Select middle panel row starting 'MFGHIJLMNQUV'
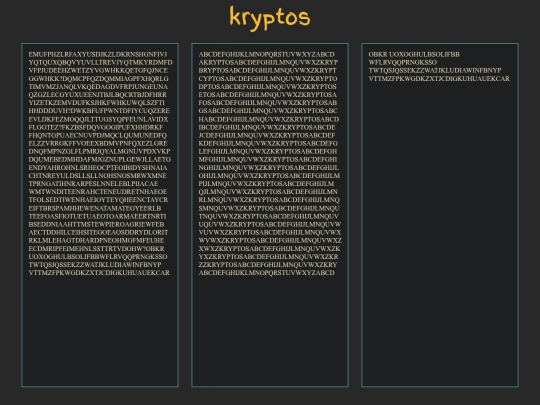This screenshot has height=405, width=540. pyautogui.click(x=268, y=159)
